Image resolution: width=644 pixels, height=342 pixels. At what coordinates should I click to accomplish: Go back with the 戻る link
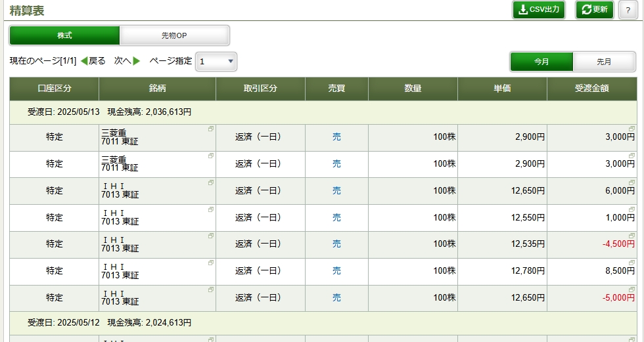point(93,61)
